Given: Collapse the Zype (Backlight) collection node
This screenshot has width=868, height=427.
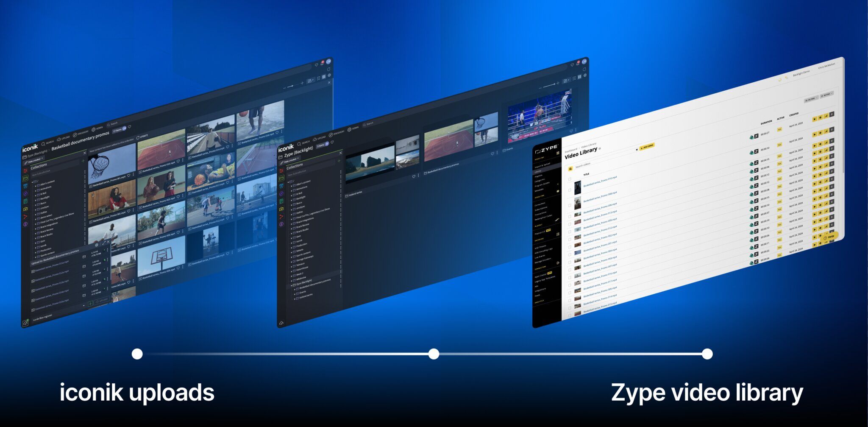Looking at the screenshot, I should point(291,285).
